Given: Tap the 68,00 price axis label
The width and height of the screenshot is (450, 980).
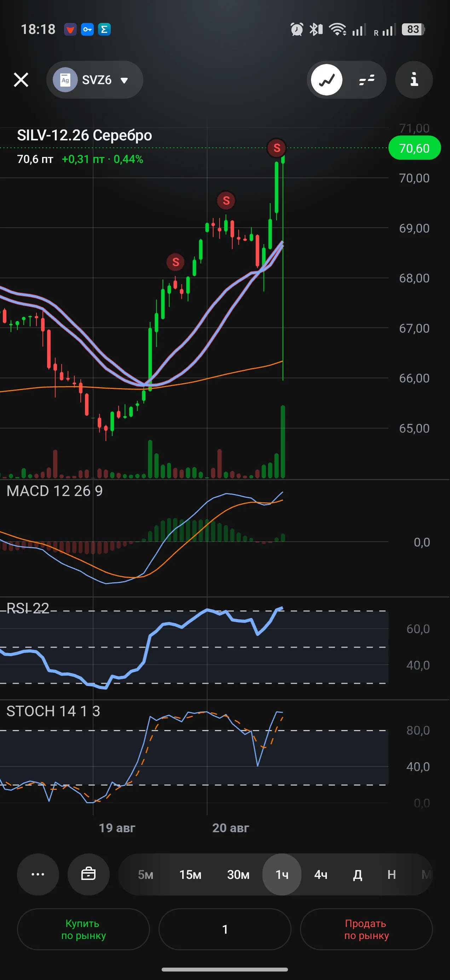Looking at the screenshot, I should click(x=414, y=278).
